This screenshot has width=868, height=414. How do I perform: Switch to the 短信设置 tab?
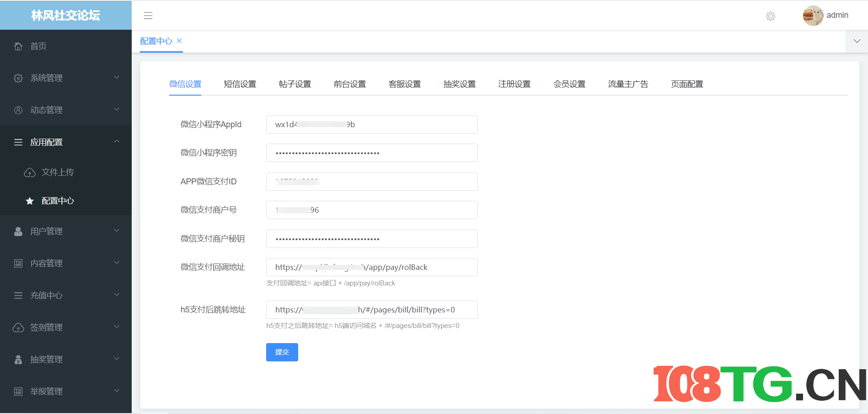[240, 84]
